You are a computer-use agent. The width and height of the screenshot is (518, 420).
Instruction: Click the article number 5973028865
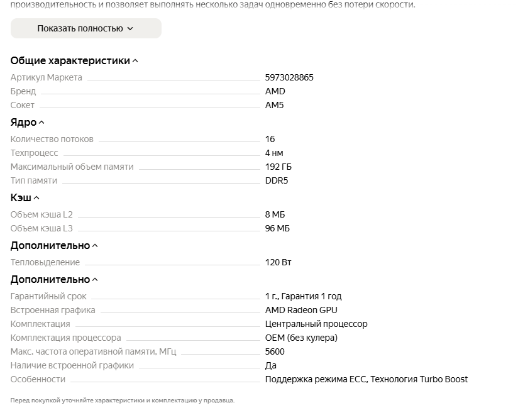289,77
